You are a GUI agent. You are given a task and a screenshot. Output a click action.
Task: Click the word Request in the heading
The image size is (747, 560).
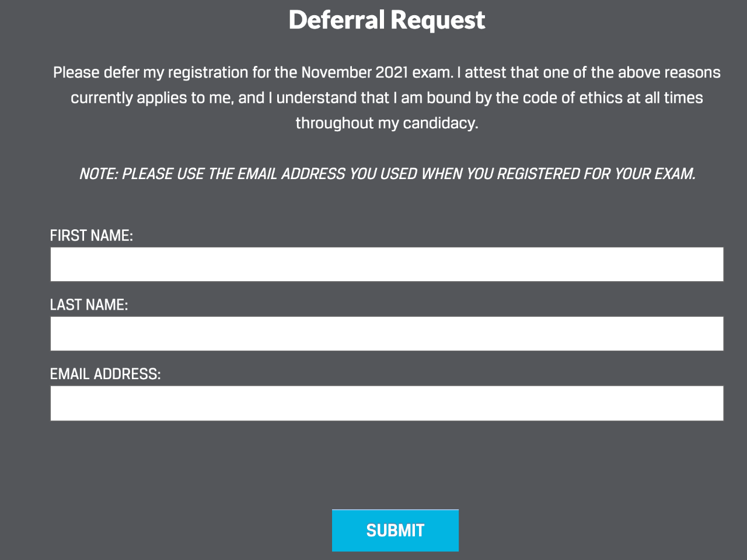[x=438, y=20]
